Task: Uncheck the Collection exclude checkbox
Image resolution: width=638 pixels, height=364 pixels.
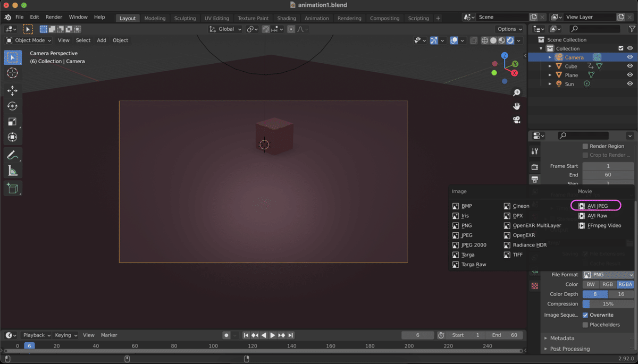Action: tap(620, 48)
